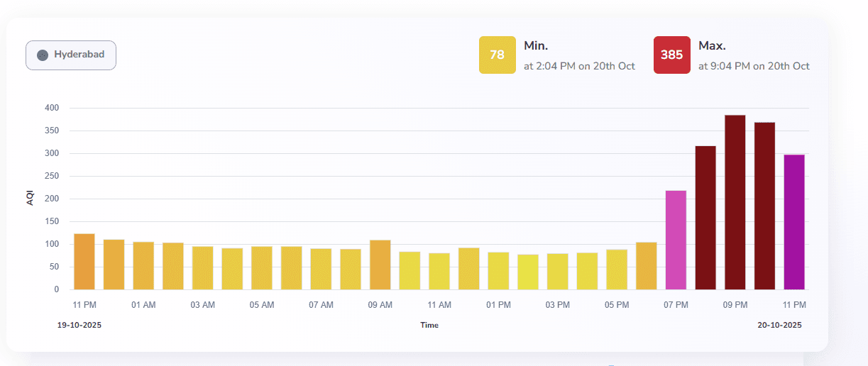Click the bar above 11 AM label
This screenshot has width=868, height=366.
coord(439,271)
